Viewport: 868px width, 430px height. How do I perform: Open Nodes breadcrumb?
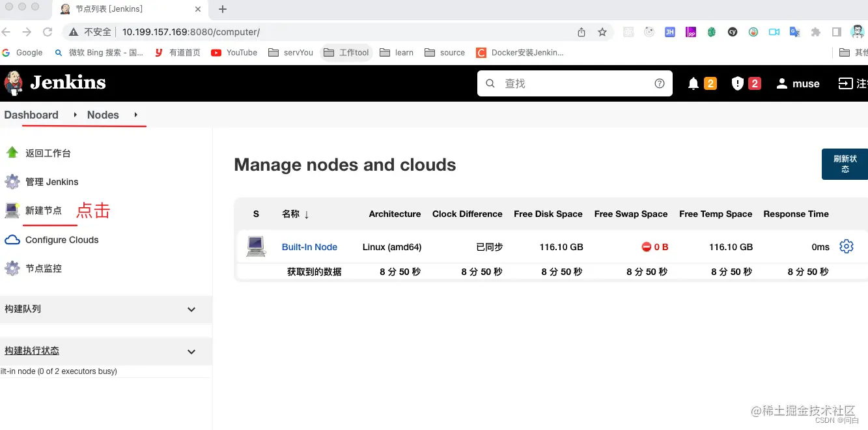[103, 115]
